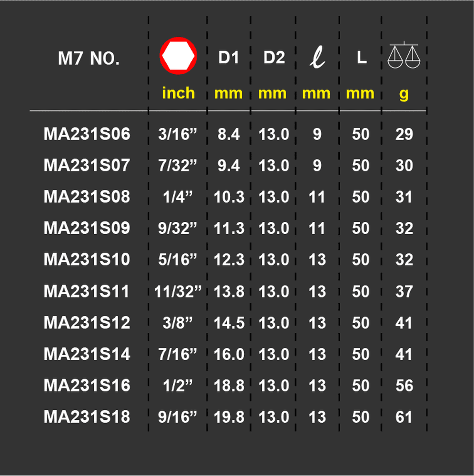Click the 3/8” size cell
This screenshot has width=474, height=476.
pyautogui.click(x=178, y=323)
